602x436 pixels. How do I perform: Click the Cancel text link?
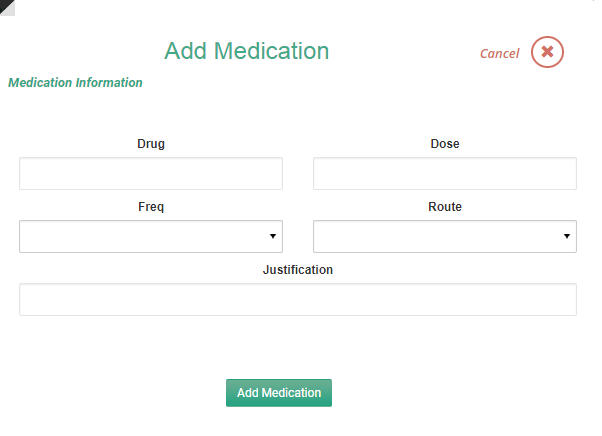click(499, 53)
